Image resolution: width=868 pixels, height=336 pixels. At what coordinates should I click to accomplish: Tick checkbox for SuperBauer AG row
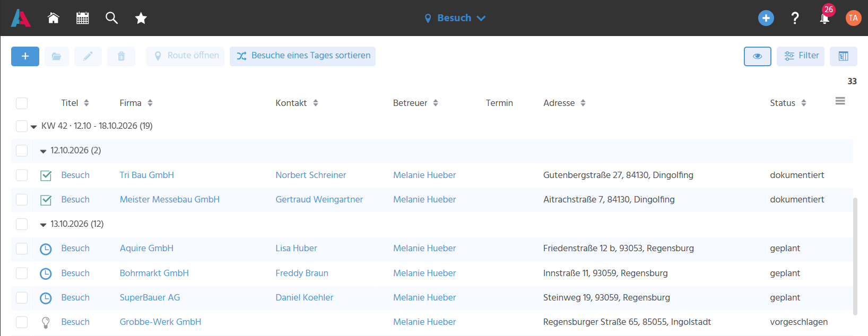point(22,298)
